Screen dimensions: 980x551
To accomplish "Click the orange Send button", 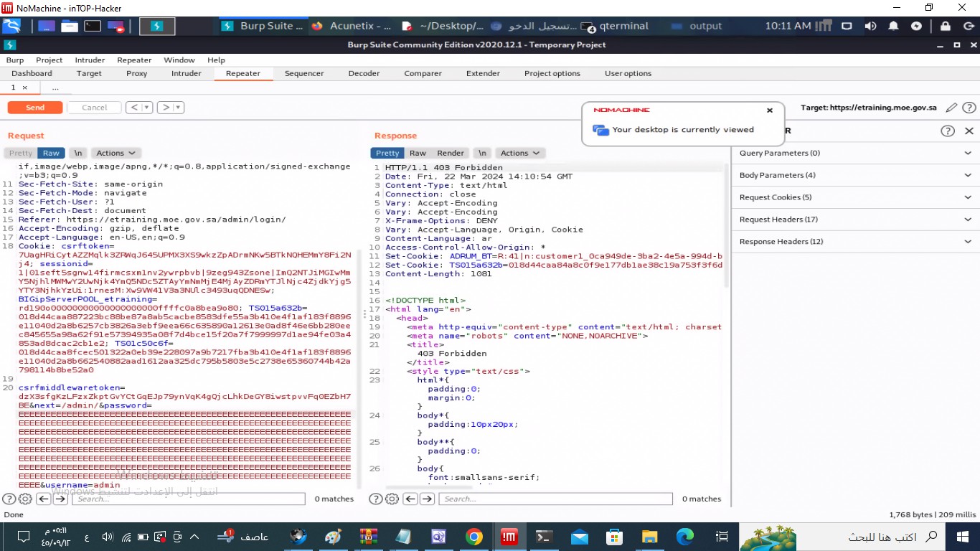I will coord(35,108).
